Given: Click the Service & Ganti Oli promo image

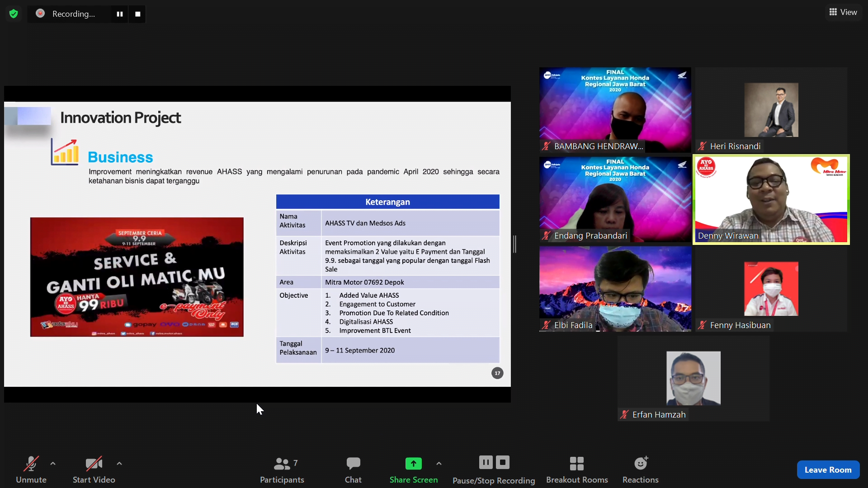Looking at the screenshot, I should point(137,277).
